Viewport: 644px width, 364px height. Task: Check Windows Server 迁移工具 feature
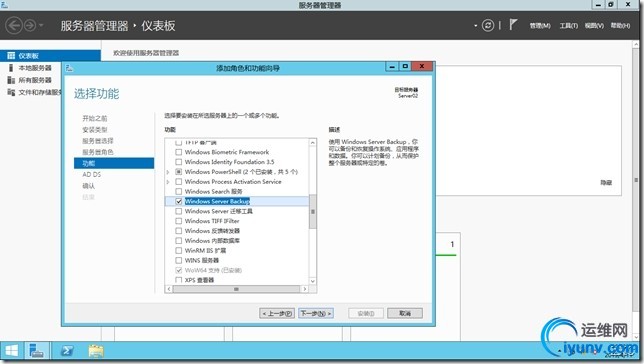point(178,211)
